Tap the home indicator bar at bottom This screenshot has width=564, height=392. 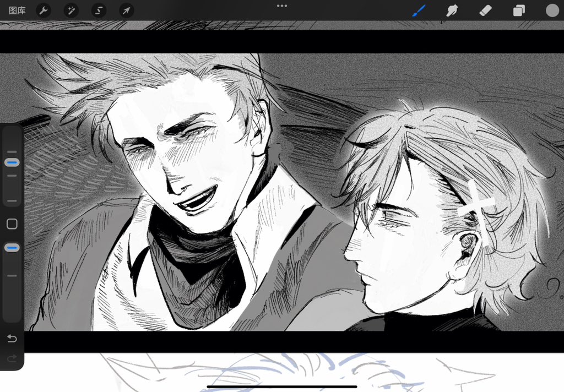pyautogui.click(x=282, y=387)
